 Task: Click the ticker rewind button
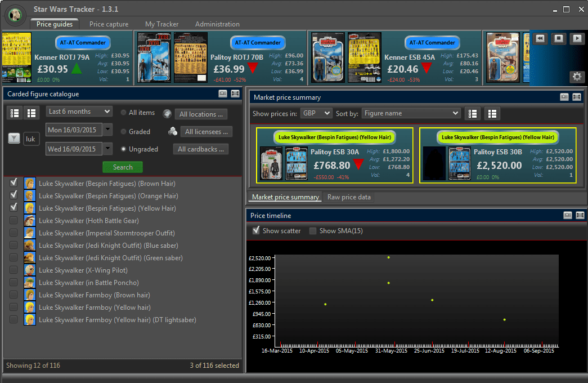click(540, 38)
